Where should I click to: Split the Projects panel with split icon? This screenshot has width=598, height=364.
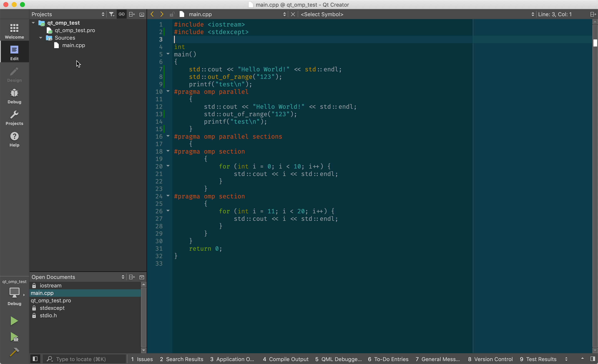point(132,14)
